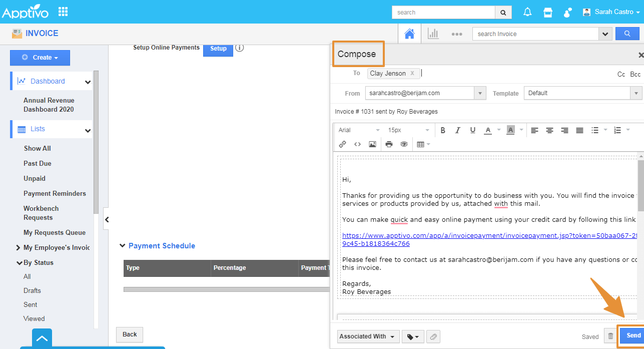The width and height of the screenshot is (644, 349).
Task: Insert an image using the editor toolbar
Action: pyautogui.click(x=372, y=144)
